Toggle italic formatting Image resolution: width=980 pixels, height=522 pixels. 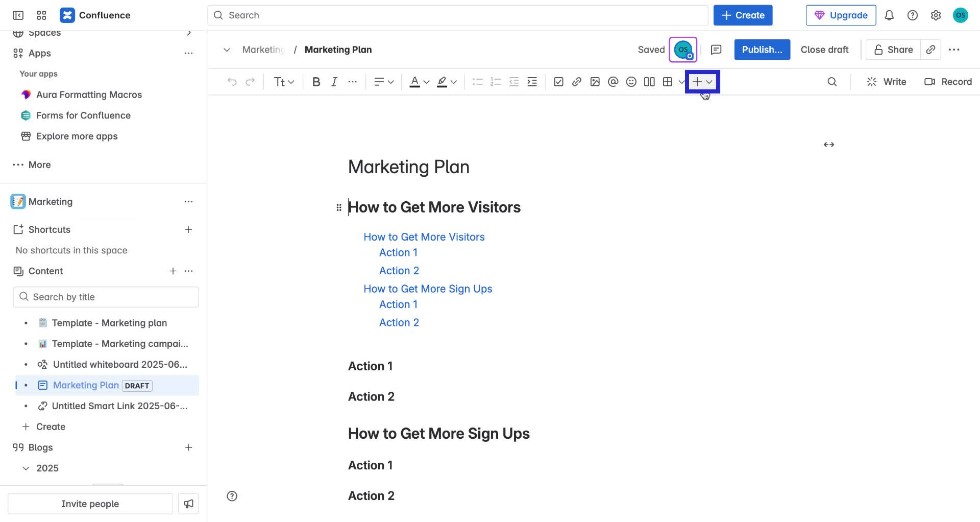tap(334, 82)
